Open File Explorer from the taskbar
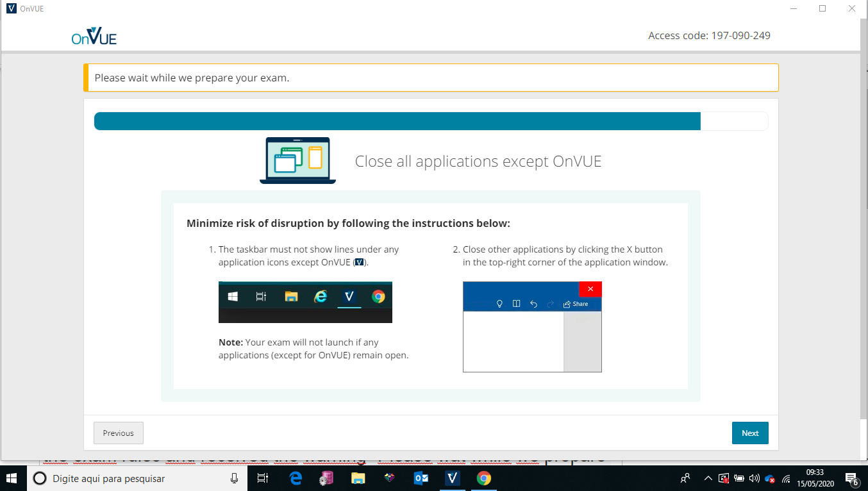 pos(358,478)
